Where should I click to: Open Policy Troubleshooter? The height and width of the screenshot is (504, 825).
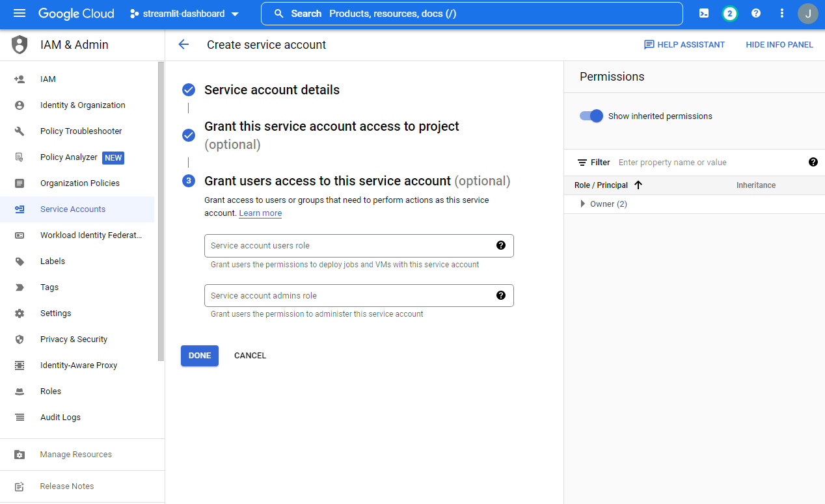click(x=77, y=131)
